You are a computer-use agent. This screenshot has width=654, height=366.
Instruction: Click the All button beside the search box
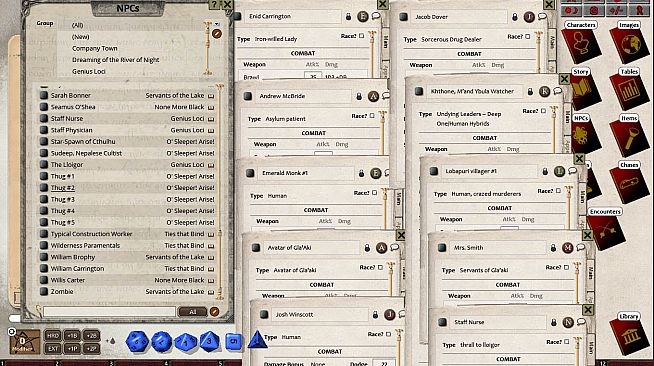click(193, 312)
